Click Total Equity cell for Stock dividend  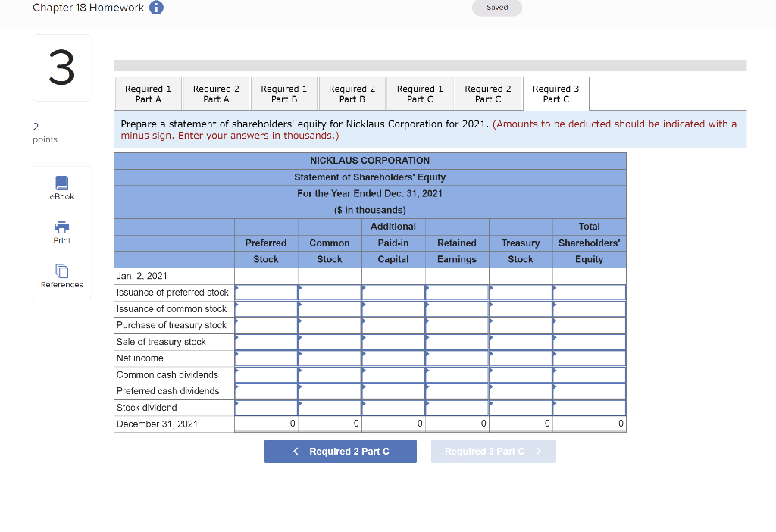point(589,408)
